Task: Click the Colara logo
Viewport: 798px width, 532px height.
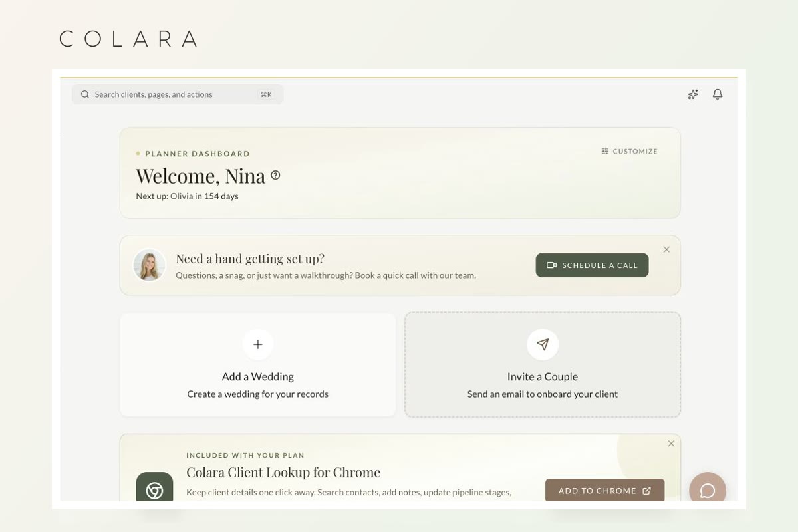Action: pyautogui.click(x=128, y=39)
